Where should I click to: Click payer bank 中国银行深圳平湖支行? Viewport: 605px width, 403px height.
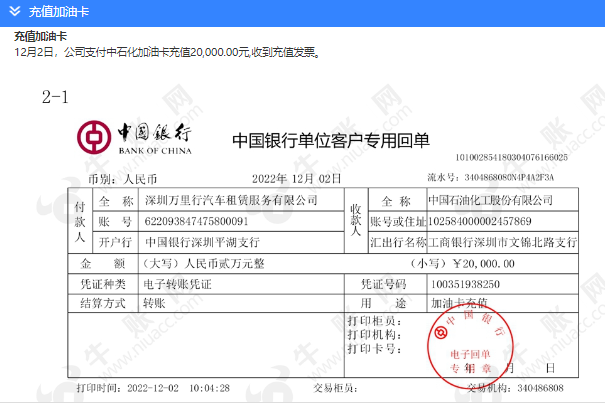pyautogui.click(x=202, y=242)
